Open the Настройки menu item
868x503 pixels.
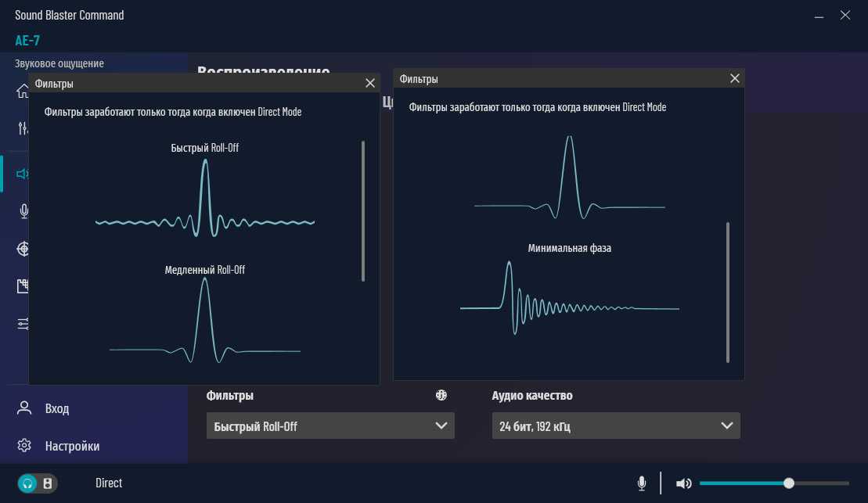pyautogui.click(x=72, y=446)
